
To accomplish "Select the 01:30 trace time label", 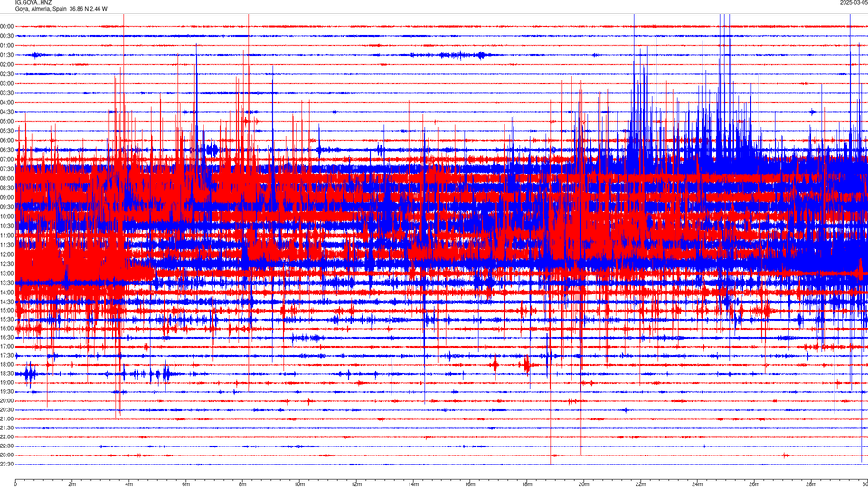I will 7,55.
